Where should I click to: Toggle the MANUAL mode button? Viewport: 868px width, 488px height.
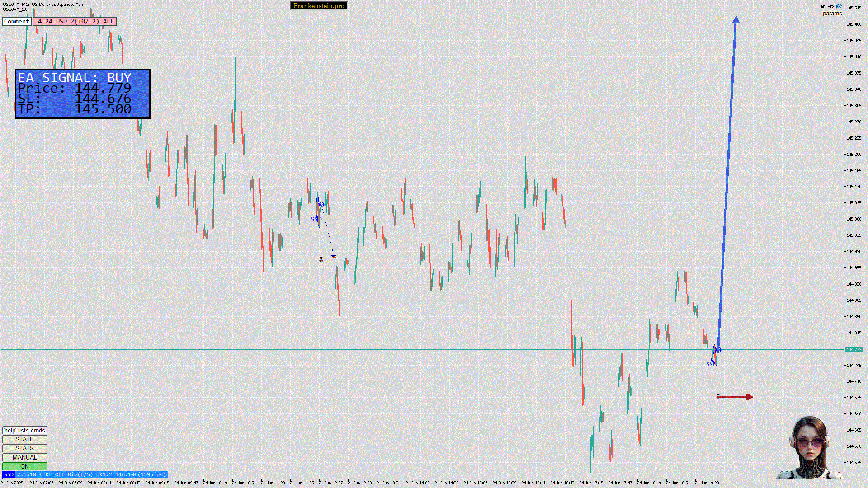point(25,457)
